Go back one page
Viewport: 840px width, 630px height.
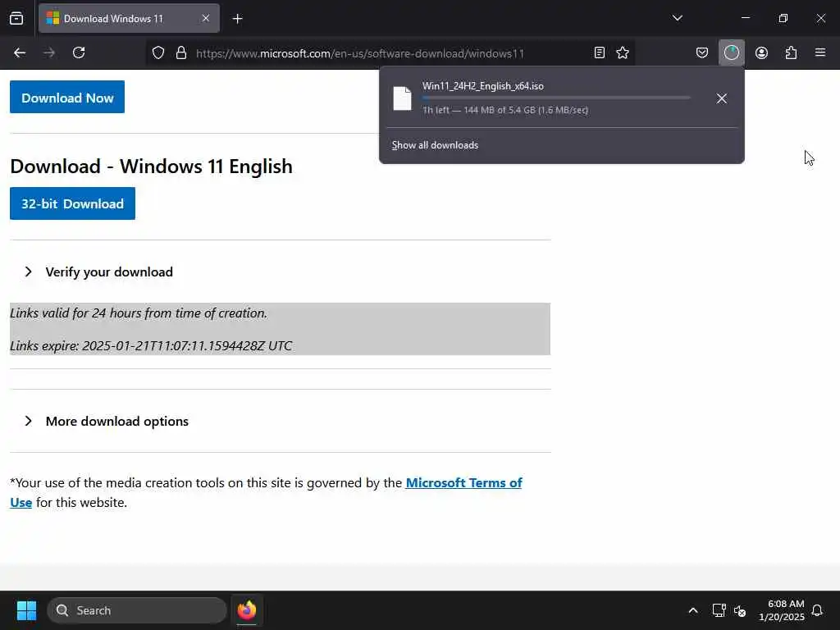pos(20,53)
